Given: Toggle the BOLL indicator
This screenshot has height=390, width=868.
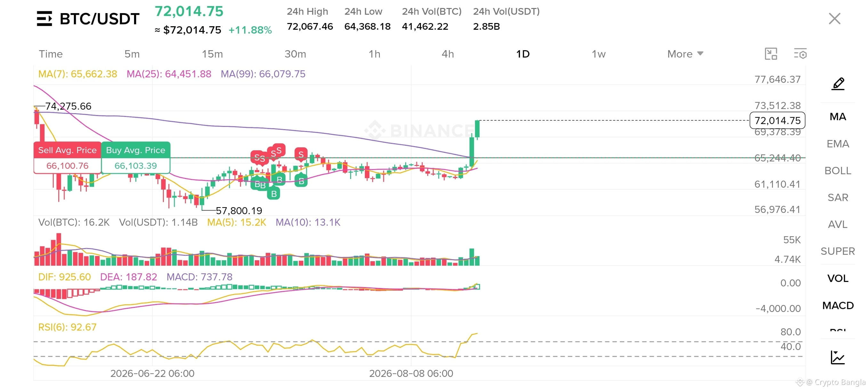Looking at the screenshot, I should tap(838, 171).
